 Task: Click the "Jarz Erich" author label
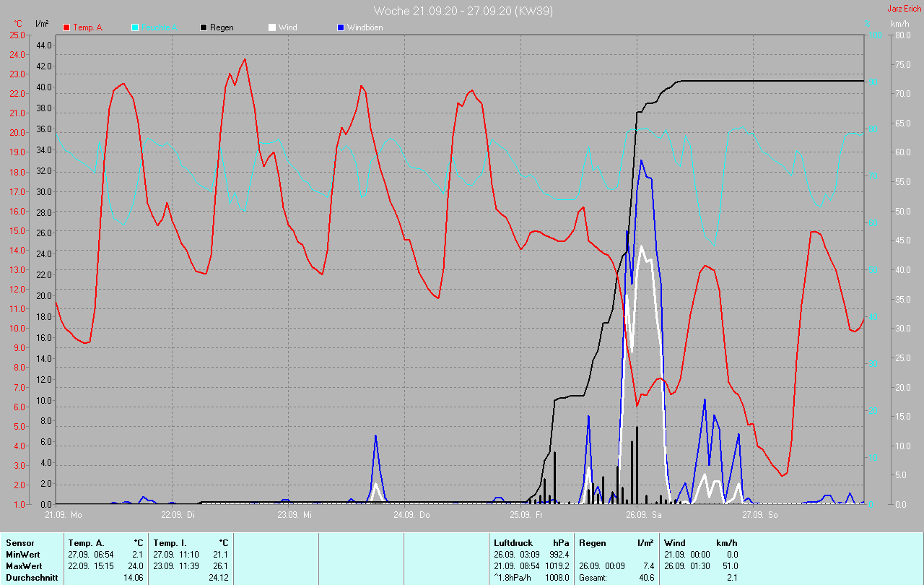click(x=904, y=9)
